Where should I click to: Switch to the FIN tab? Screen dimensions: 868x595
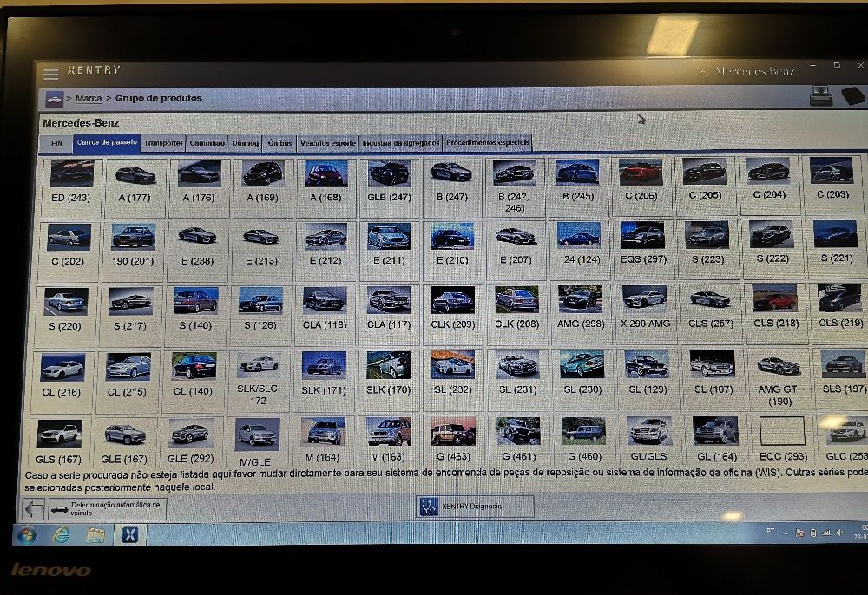(x=56, y=143)
